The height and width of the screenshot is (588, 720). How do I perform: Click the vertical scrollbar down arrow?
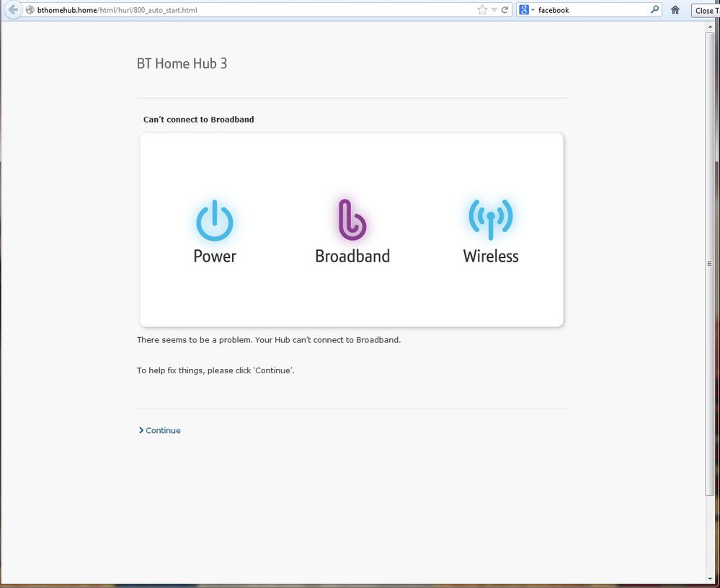[x=710, y=579]
